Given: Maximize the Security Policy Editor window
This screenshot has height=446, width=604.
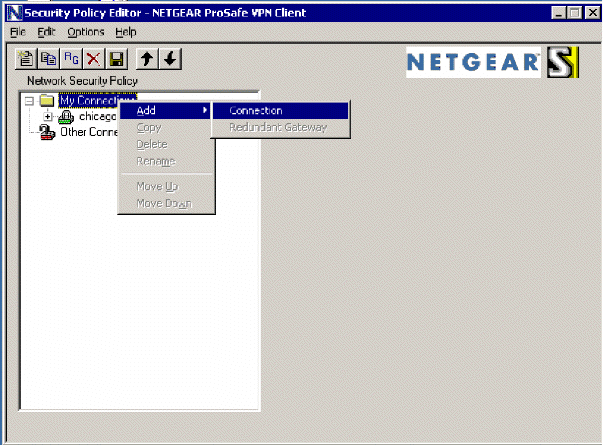Looking at the screenshot, I should (x=575, y=13).
